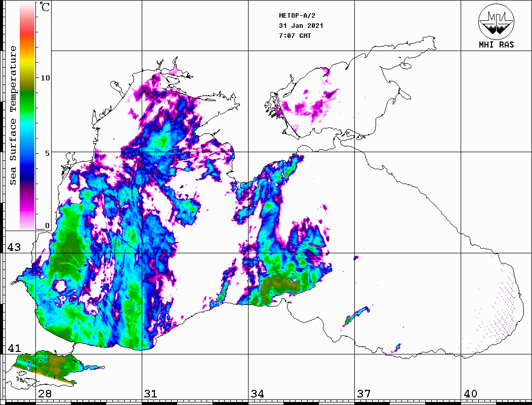This screenshot has width=532, height=405.
Task: Pick the green section of the temperature color bar
Action: coord(27,102)
